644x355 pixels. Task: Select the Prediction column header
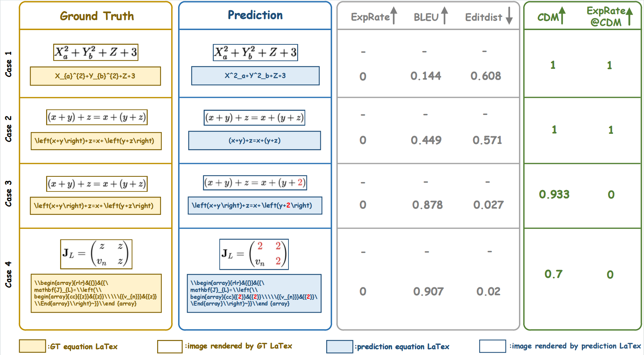pos(255,15)
